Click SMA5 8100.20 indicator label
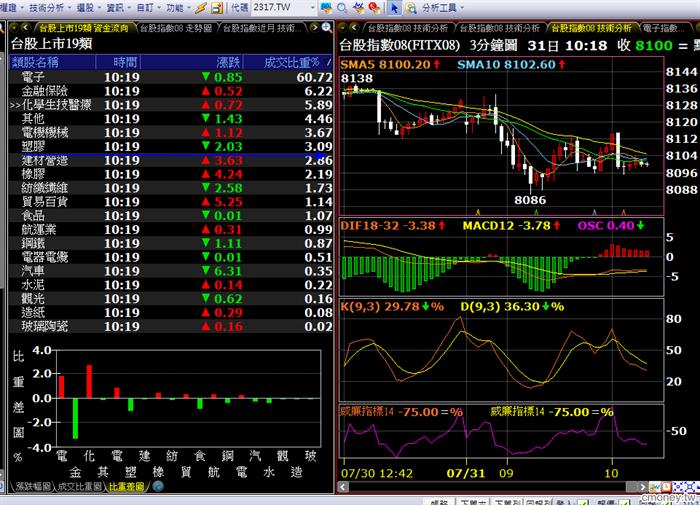Screen dimensions: 700x505 pos(391,65)
